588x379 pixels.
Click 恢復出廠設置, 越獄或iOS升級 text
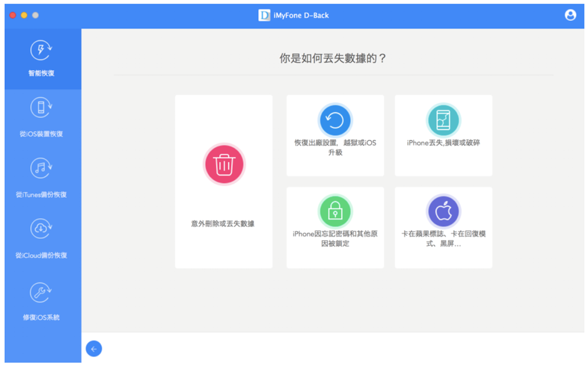click(335, 148)
